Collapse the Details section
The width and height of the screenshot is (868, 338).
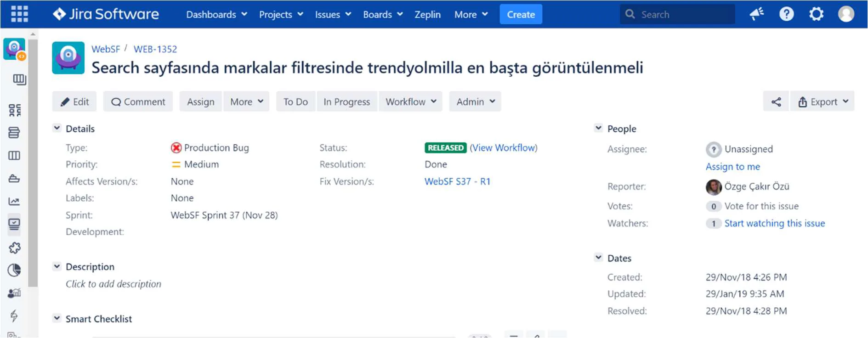pos(57,128)
